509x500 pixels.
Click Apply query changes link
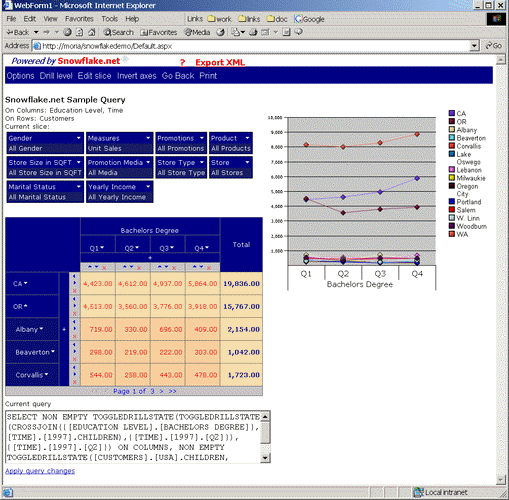click(40, 471)
